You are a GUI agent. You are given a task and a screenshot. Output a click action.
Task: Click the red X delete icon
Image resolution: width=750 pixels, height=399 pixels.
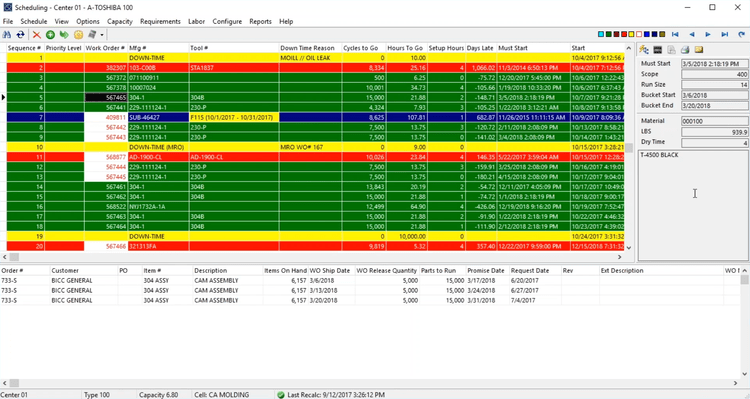click(36, 34)
